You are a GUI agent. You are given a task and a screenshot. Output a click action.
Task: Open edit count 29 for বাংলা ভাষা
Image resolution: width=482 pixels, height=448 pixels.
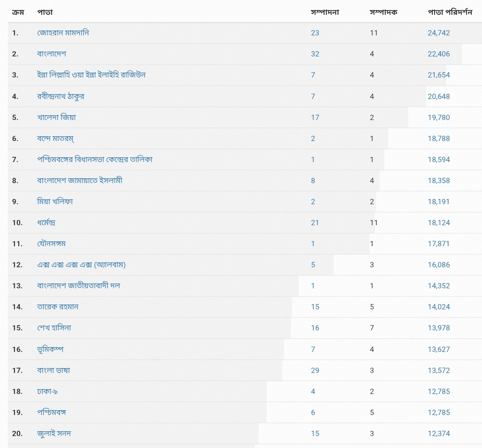[314, 370]
